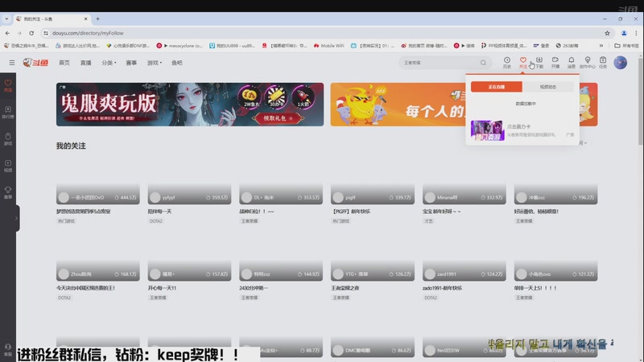Click the search magnifier icon
This screenshot has height=362, width=644.
[x=483, y=63]
